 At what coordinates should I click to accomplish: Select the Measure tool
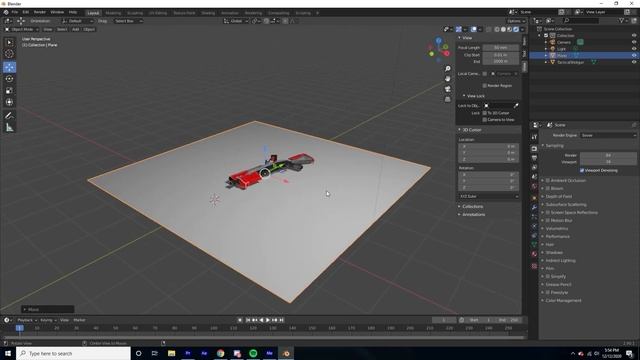(9, 128)
